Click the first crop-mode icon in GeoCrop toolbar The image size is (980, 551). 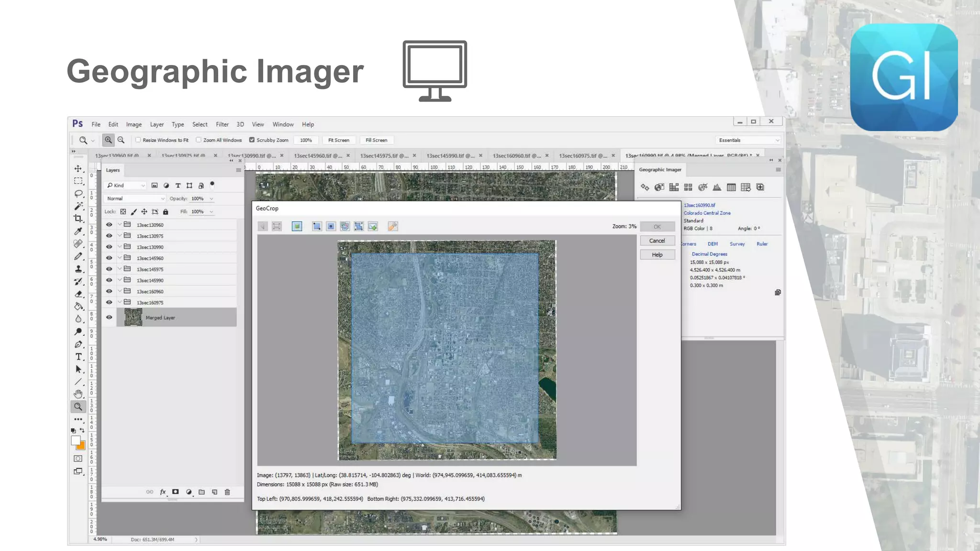[317, 226]
